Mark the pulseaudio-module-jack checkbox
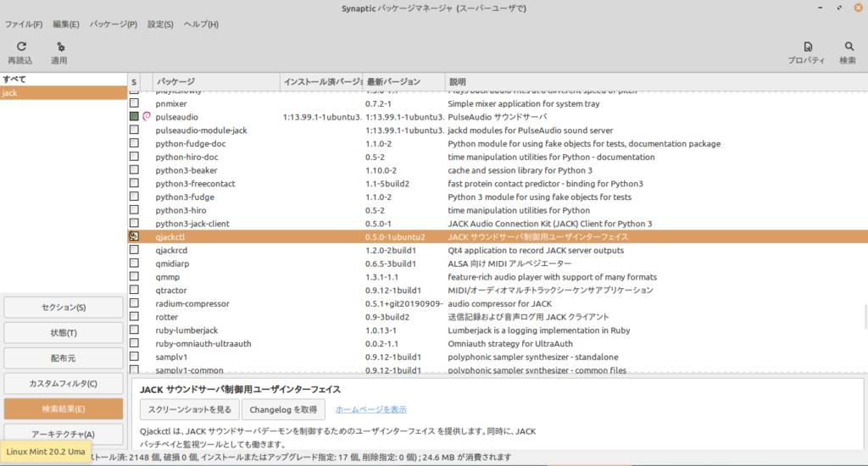Viewport: 868px width, 466px height. point(134,130)
